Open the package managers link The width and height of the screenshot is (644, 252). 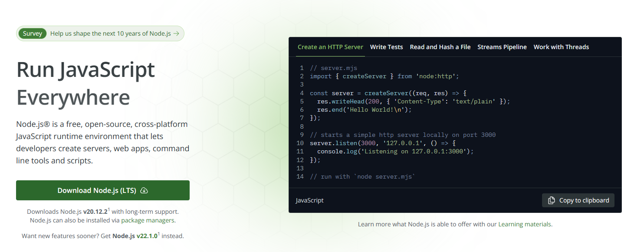coord(148,220)
